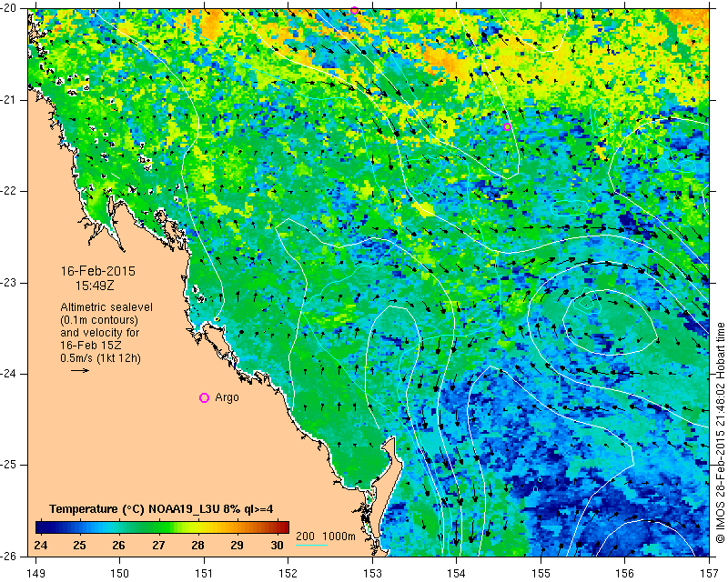Click the "Temperature (°C) NOAA19_L3U 8% ql>=4" title
The image size is (728, 582).
coord(161,509)
